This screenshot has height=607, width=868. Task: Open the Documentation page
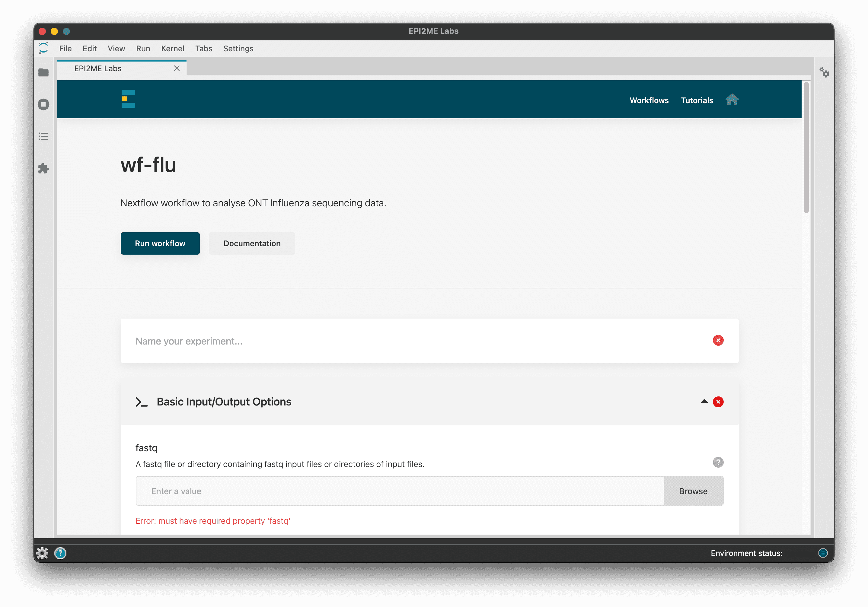252,243
